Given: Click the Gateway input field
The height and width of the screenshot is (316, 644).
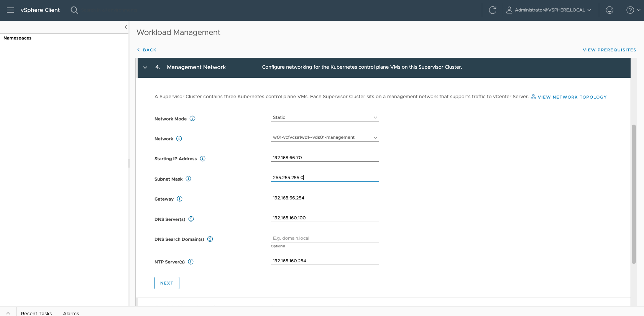Looking at the screenshot, I should click(x=325, y=198).
